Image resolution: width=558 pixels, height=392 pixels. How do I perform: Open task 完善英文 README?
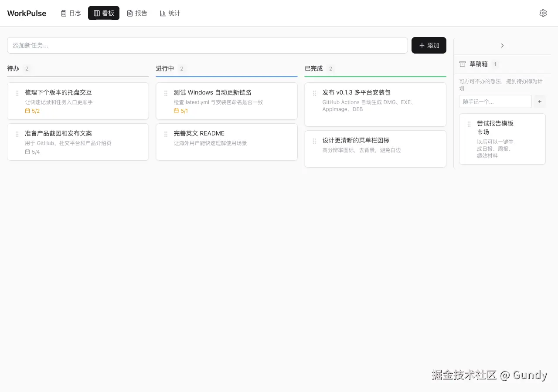199,133
